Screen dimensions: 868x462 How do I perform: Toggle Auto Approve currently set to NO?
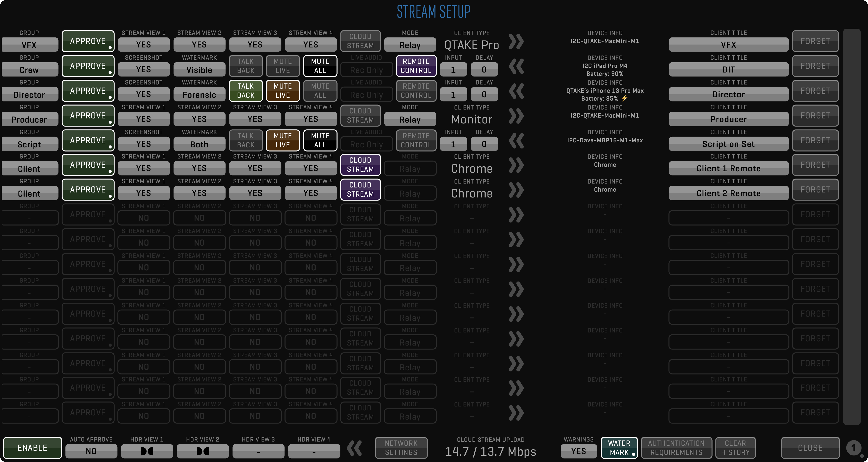[91, 451]
